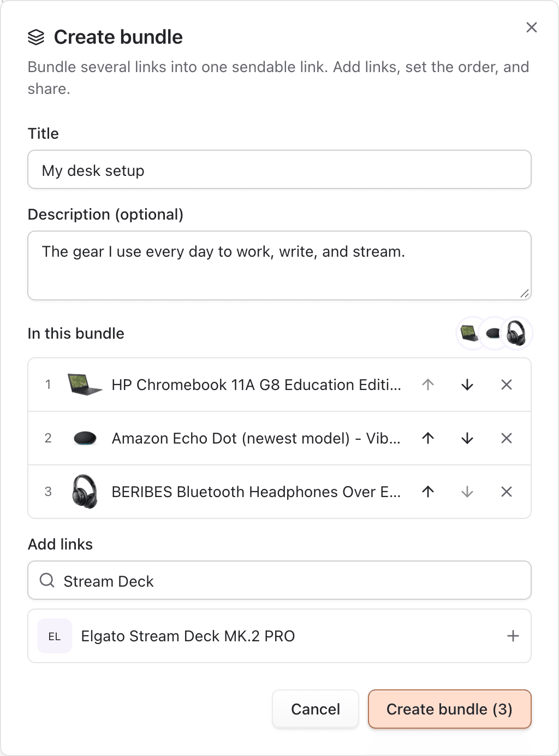Click speaker avatar in bundle preview stack
This screenshot has height=756, width=559.
point(492,333)
